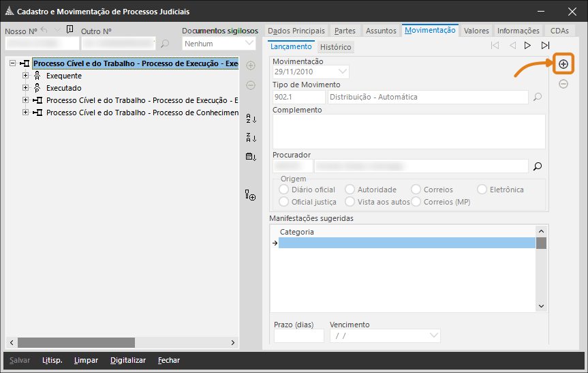Select the Eletrônica origin option
The width and height of the screenshot is (588, 373).
click(x=483, y=190)
